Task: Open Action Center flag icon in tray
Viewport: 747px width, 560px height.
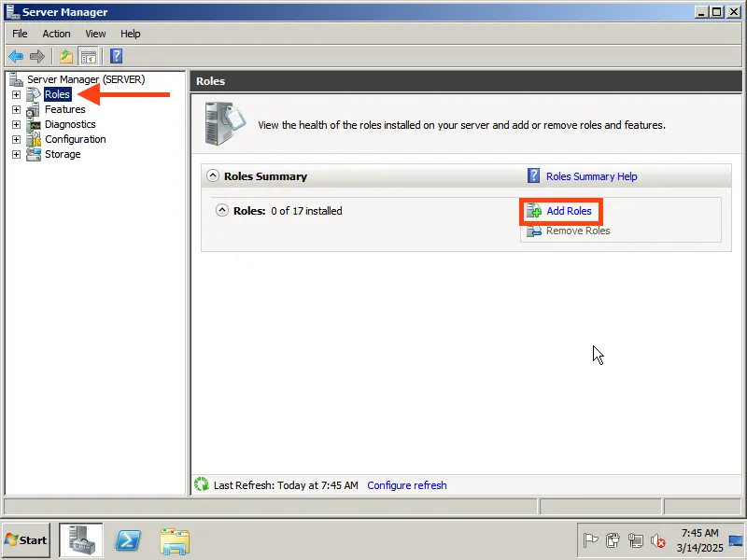Action: (x=590, y=539)
